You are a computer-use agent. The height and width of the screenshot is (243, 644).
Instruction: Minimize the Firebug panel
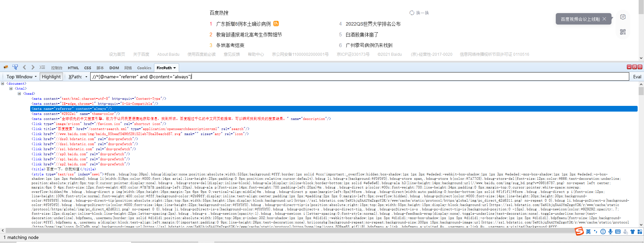point(629,67)
